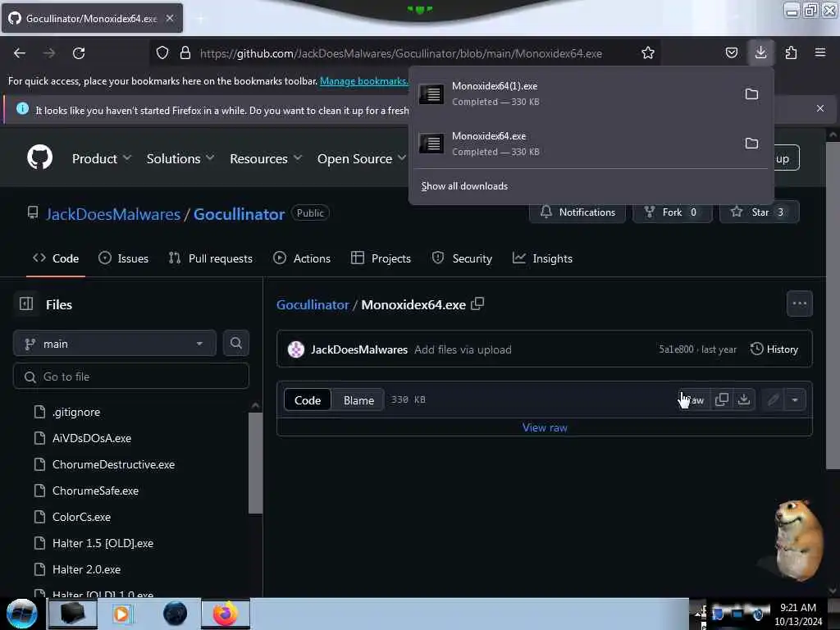Show Monoxidex64(1).exe in its folder
Image resolution: width=840 pixels, height=630 pixels.
pos(751,94)
